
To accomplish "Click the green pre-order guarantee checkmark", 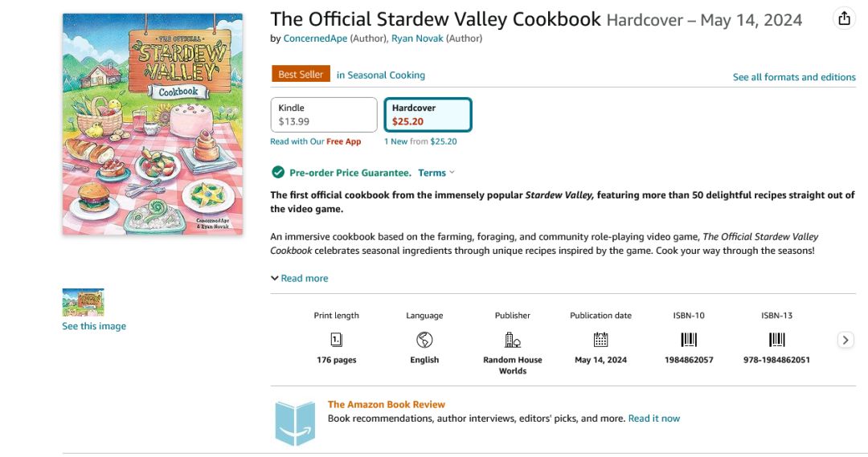I will [278, 173].
